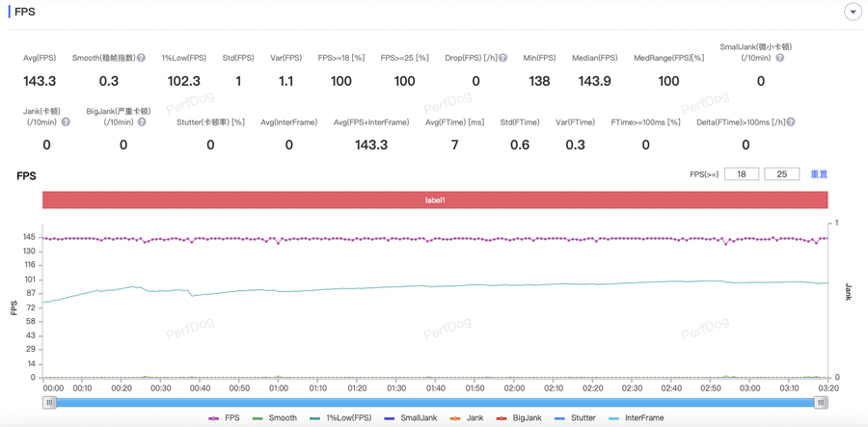The image size is (868, 427).
Task: Click the 重置 reset link
Action: (x=819, y=174)
